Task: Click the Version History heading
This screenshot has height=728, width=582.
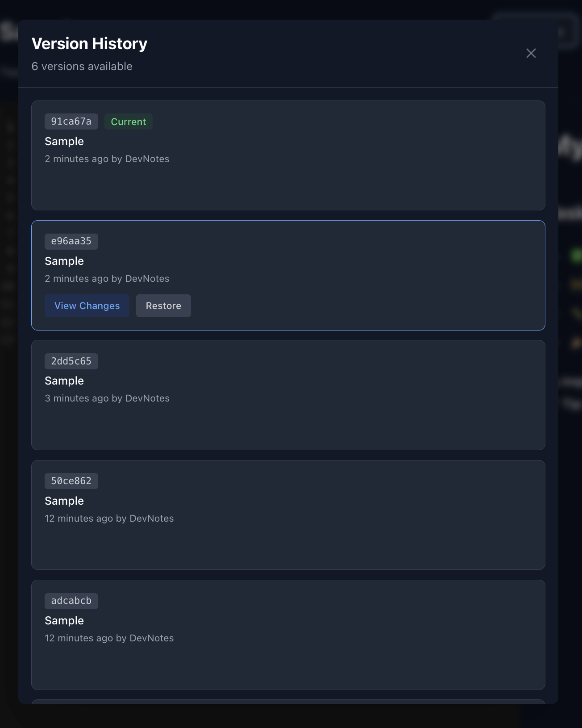Action: point(90,44)
